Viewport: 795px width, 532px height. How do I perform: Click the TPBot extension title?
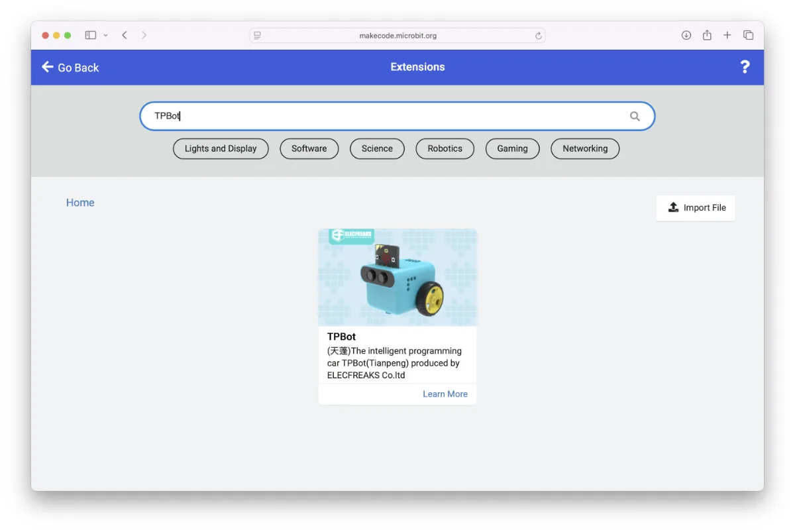(x=341, y=337)
